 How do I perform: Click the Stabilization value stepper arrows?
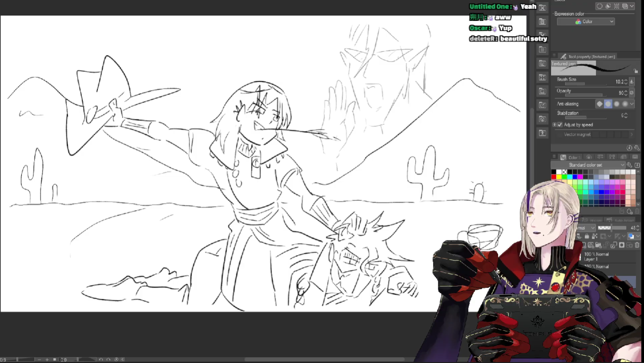click(626, 115)
